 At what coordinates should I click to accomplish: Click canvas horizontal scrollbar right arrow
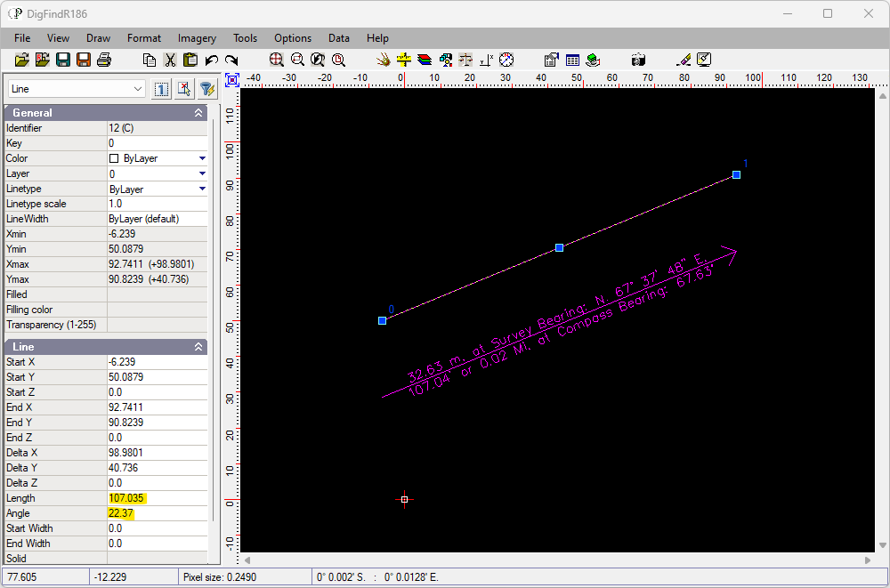pos(868,560)
